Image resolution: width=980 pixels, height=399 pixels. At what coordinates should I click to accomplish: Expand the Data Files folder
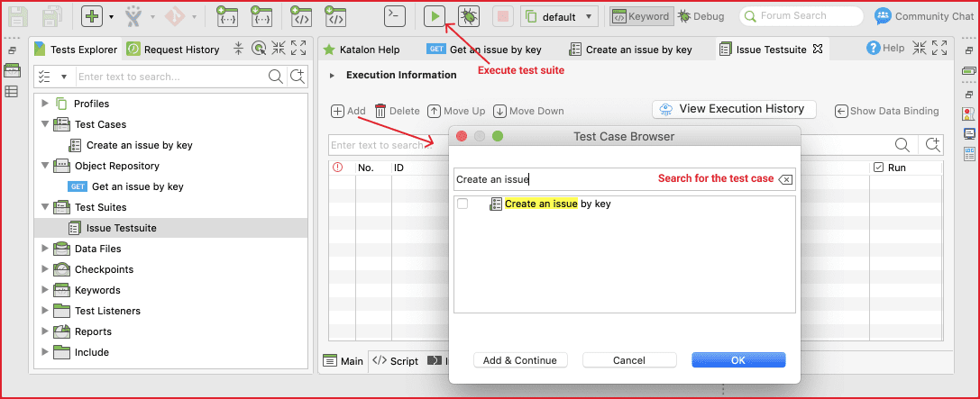[44, 249]
